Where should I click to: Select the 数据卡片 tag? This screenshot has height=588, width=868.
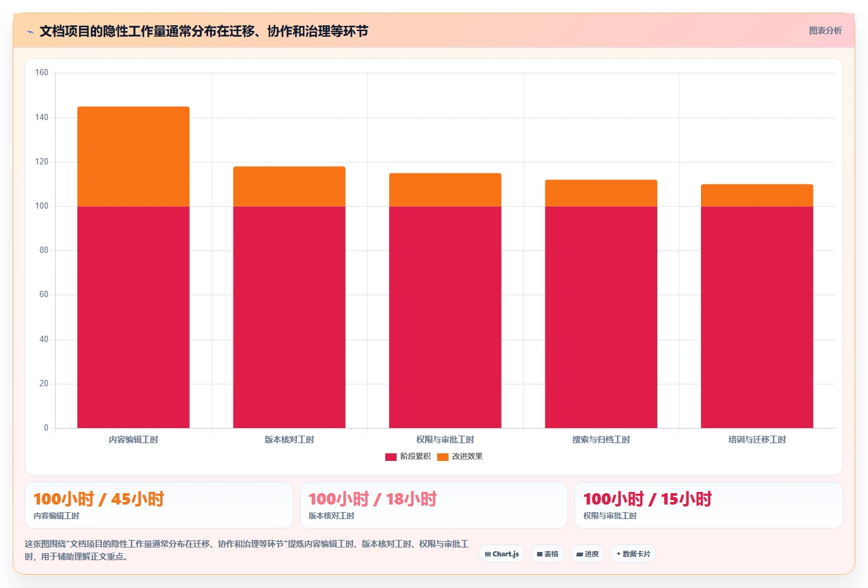pyautogui.click(x=633, y=554)
